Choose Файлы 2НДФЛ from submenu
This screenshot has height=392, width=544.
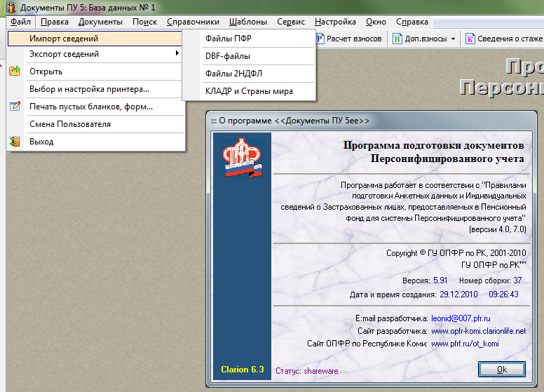[233, 74]
